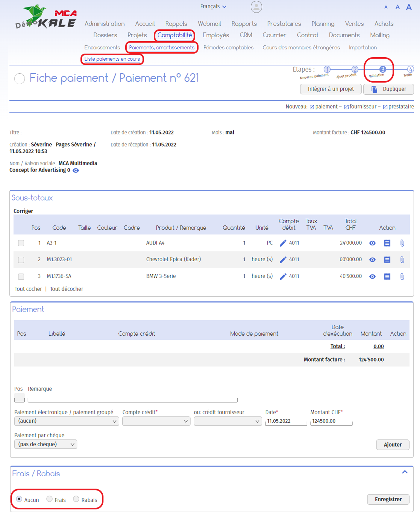The image size is (420, 516).
Task: Open the Ventes menu
Action: (x=354, y=24)
